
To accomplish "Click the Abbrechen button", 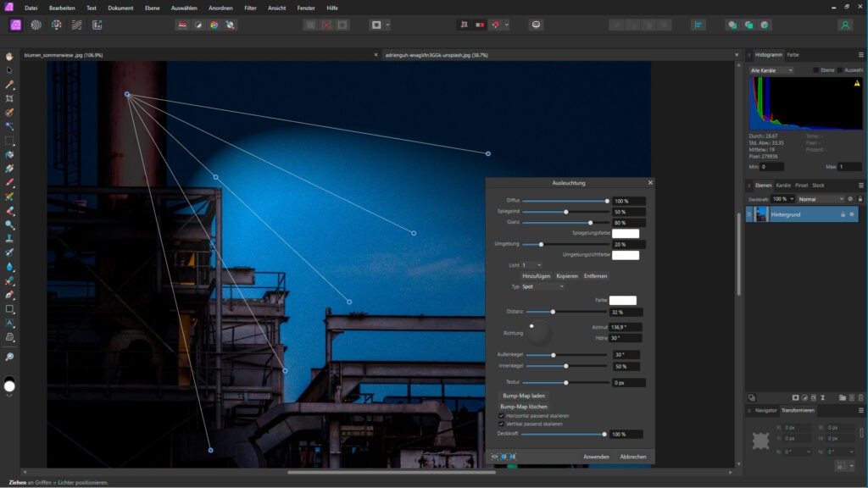I will 632,457.
